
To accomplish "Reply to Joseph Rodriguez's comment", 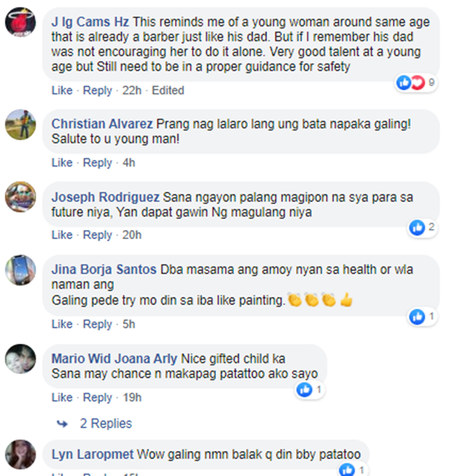I will (98, 235).
